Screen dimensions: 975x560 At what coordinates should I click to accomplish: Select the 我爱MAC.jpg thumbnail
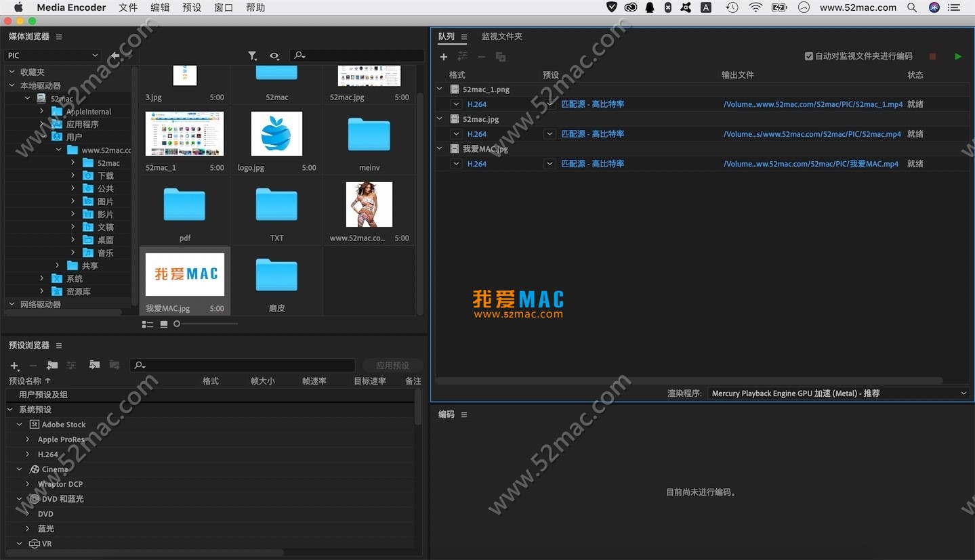185,274
